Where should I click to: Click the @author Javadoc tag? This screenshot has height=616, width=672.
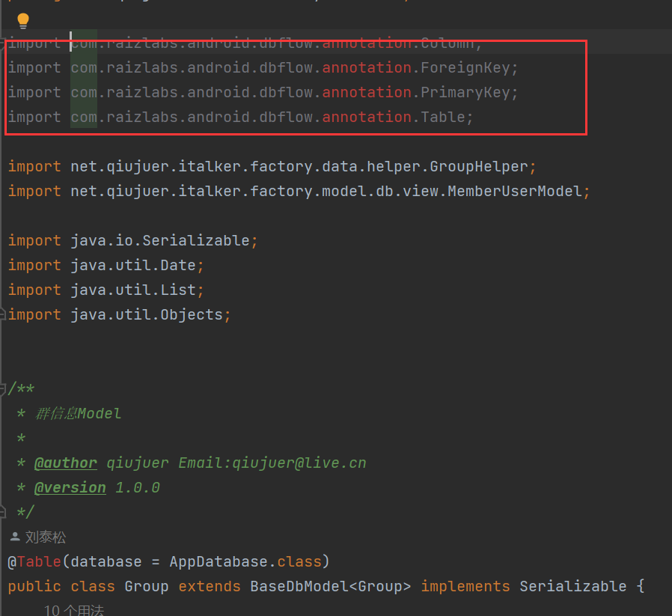pyautogui.click(x=66, y=463)
